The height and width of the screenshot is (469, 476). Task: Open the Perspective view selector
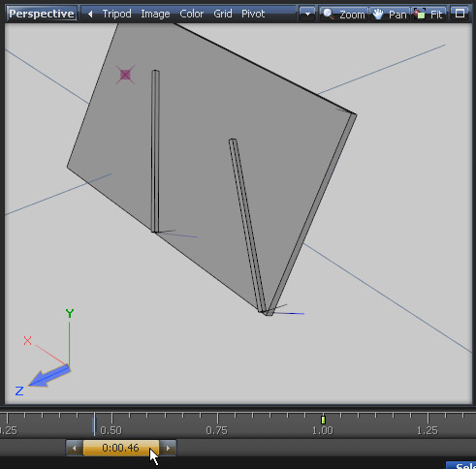pos(42,14)
